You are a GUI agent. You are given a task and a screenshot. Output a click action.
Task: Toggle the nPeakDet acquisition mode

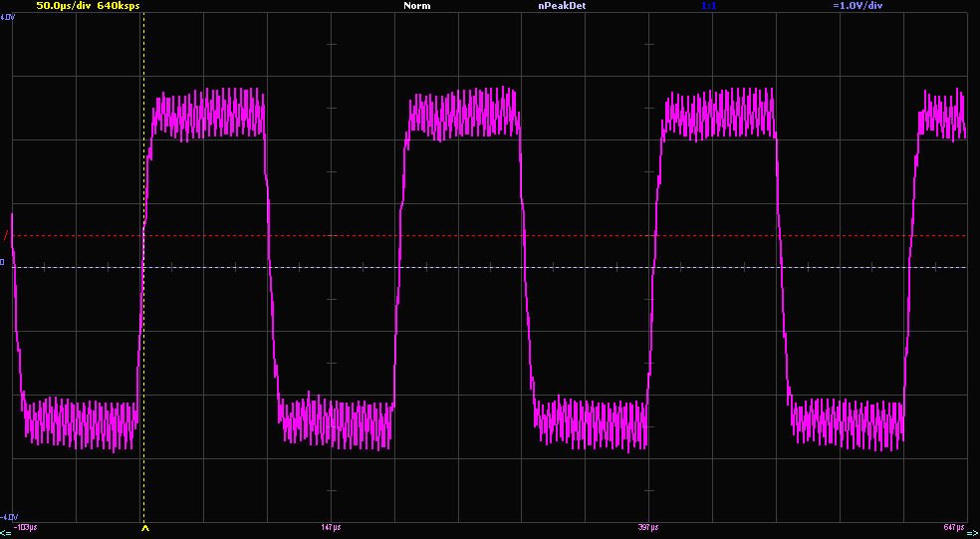[561, 6]
